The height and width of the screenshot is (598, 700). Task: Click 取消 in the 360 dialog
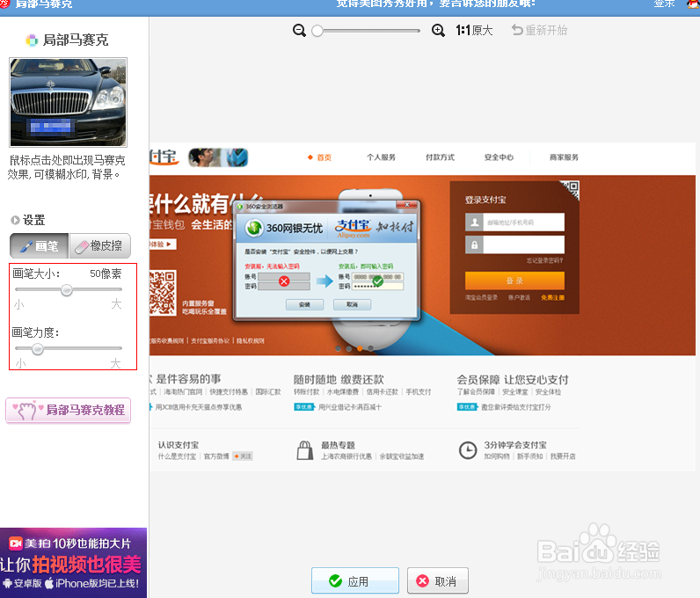[x=352, y=304]
